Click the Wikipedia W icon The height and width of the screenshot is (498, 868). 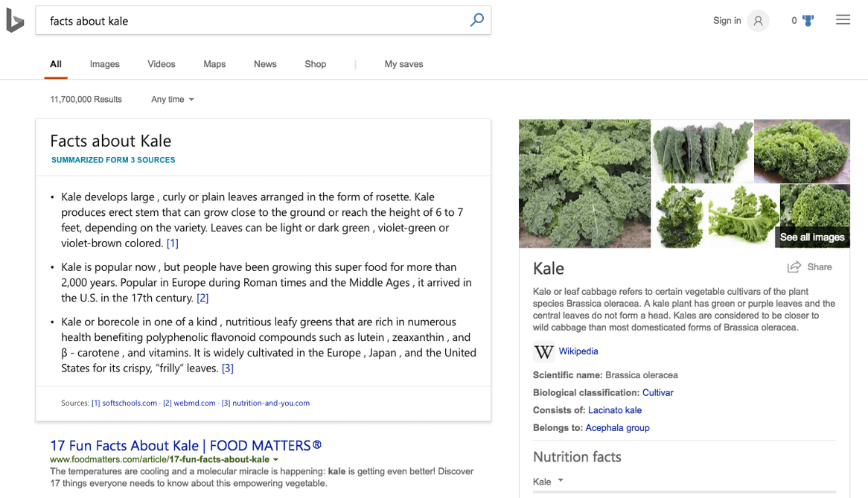[x=544, y=351]
